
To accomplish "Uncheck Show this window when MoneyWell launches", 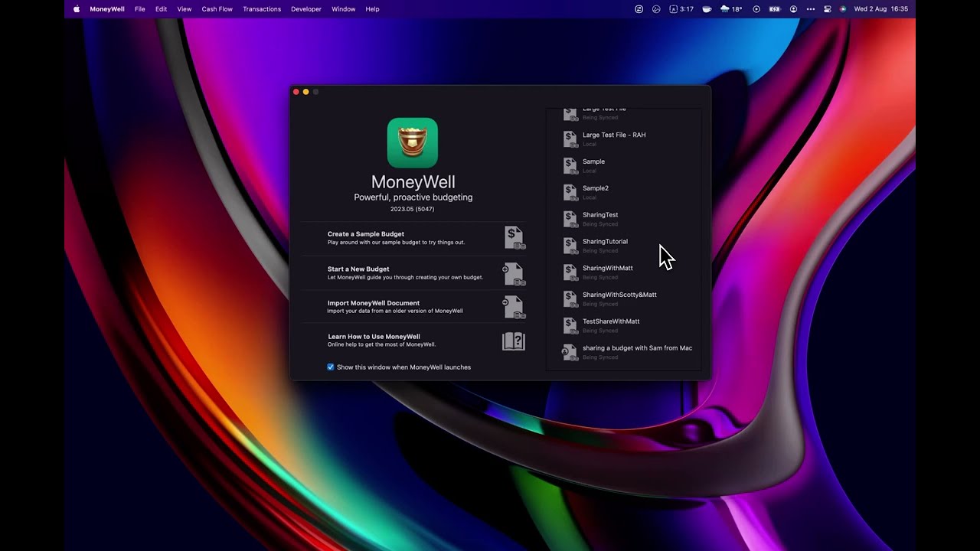I will pyautogui.click(x=331, y=367).
